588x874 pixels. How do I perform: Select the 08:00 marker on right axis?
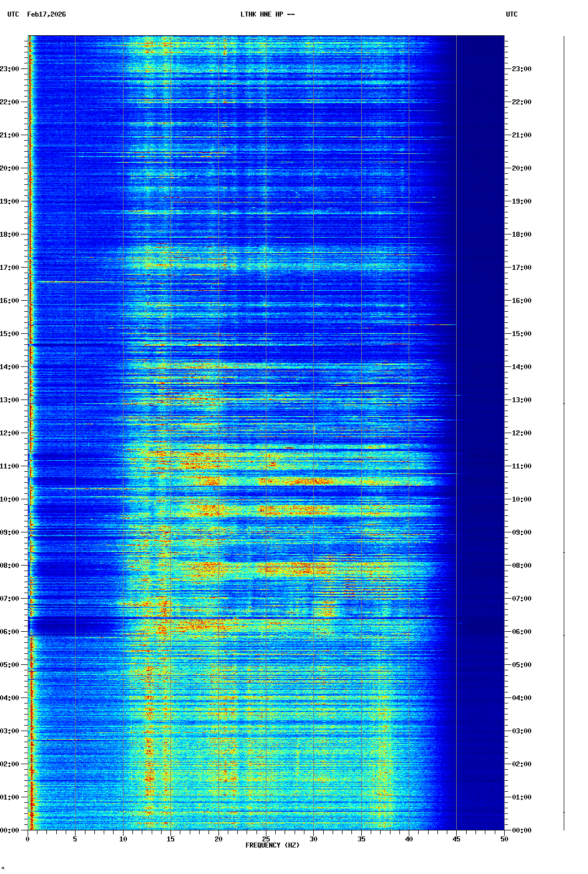click(x=521, y=566)
